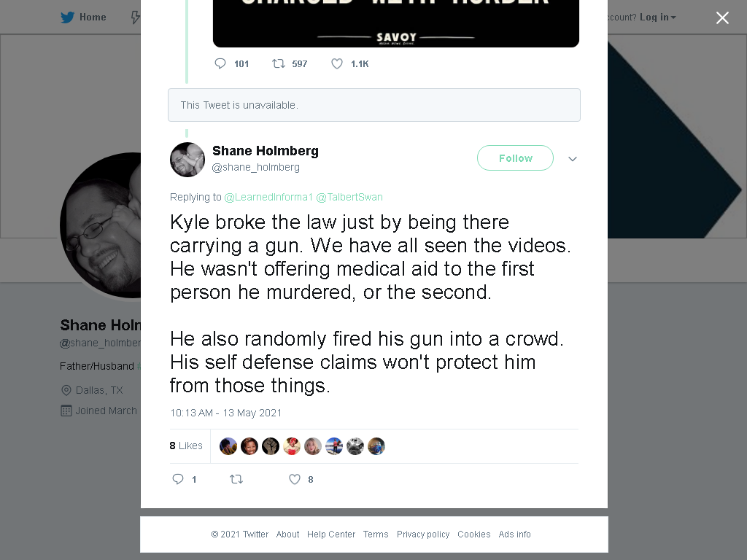Open the @TalbertSwan mention link
Image resolution: width=747 pixels, height=560 pixels.
tap(349, 197)
